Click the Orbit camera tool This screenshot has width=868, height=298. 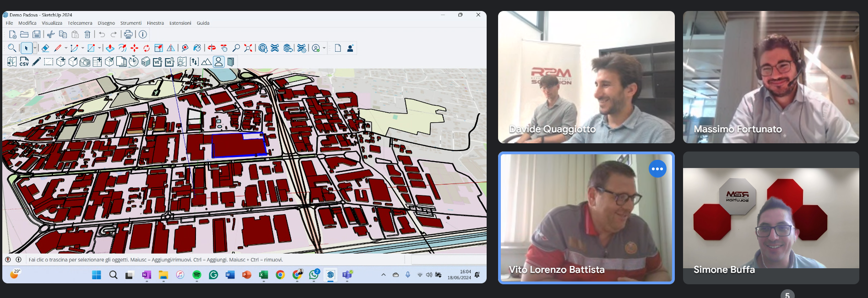[x=212, y=48]
